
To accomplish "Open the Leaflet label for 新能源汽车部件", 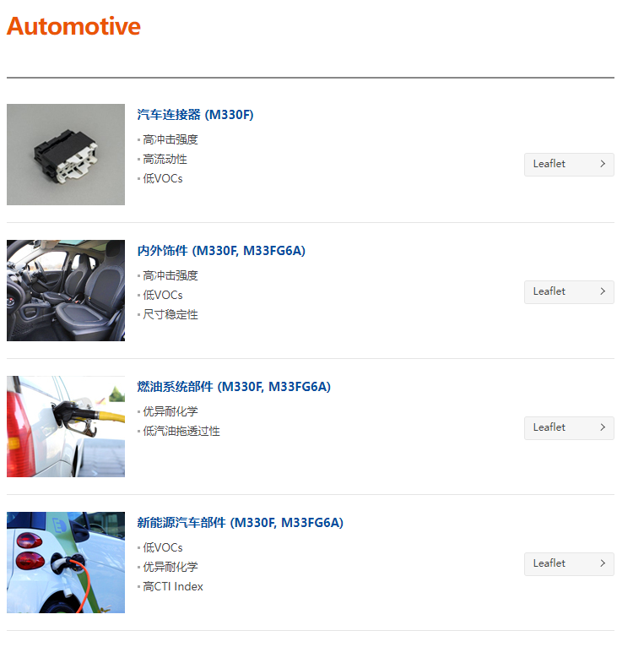I will [x=549, y=563].
